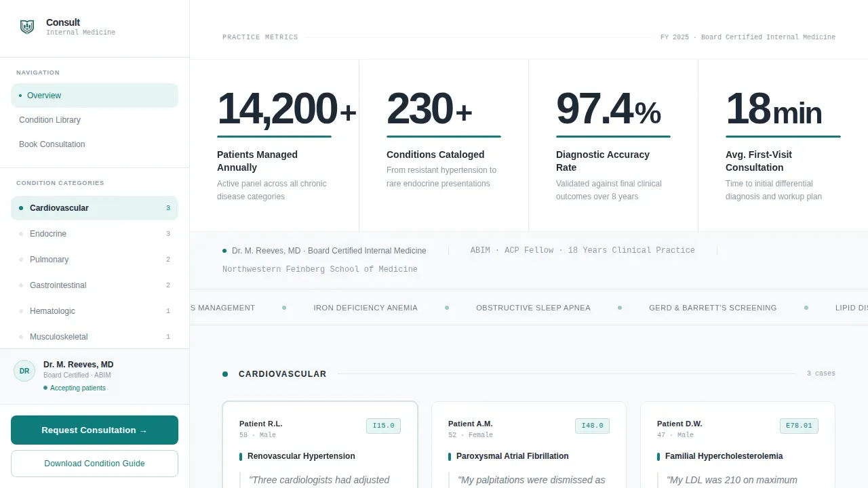Open the Patient R.L. case card

tap(320, 445)
